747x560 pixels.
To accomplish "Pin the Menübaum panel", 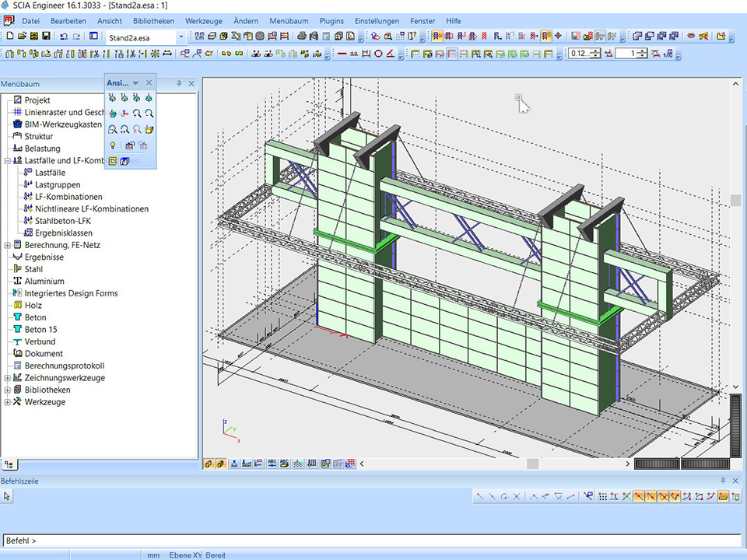I will 179,84.
